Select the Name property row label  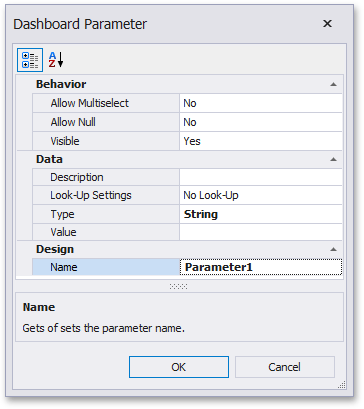coord(106,267)
